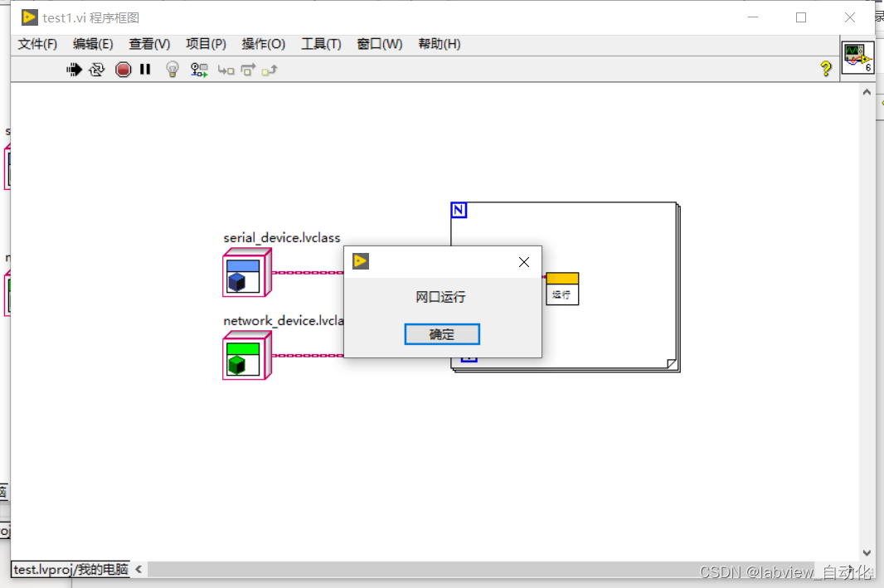
Task: Minimize the test1.vi window
Action: (753, 17)
